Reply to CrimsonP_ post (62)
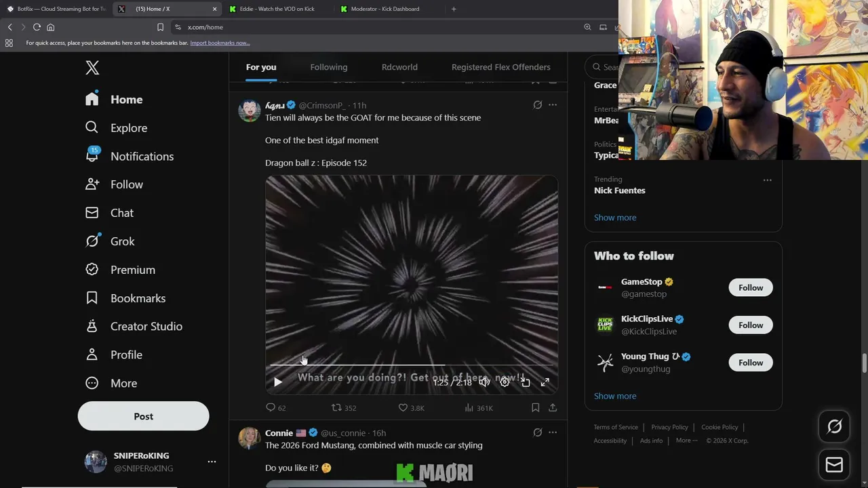This screenshot has width=868, height=488. coord(276,408)
